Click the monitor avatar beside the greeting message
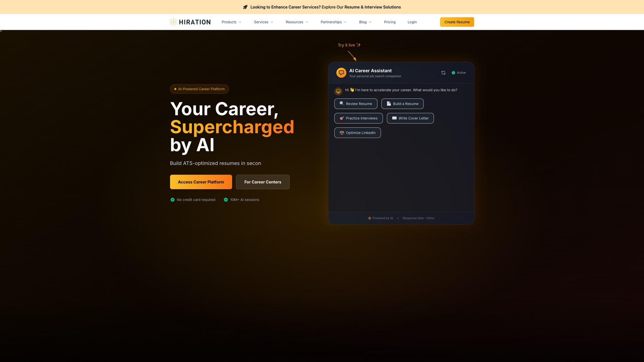This screenshot has height=362, width=644. [x=338, y=91]
